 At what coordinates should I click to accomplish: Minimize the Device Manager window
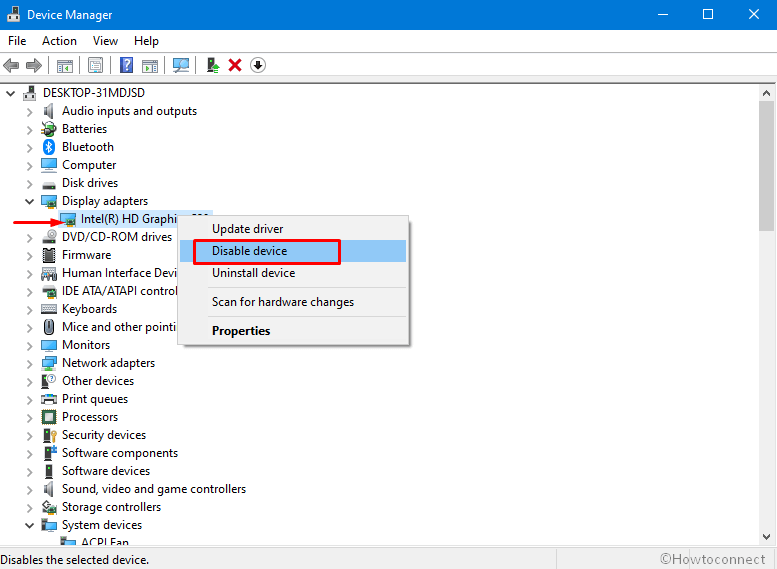click(663, 14)
